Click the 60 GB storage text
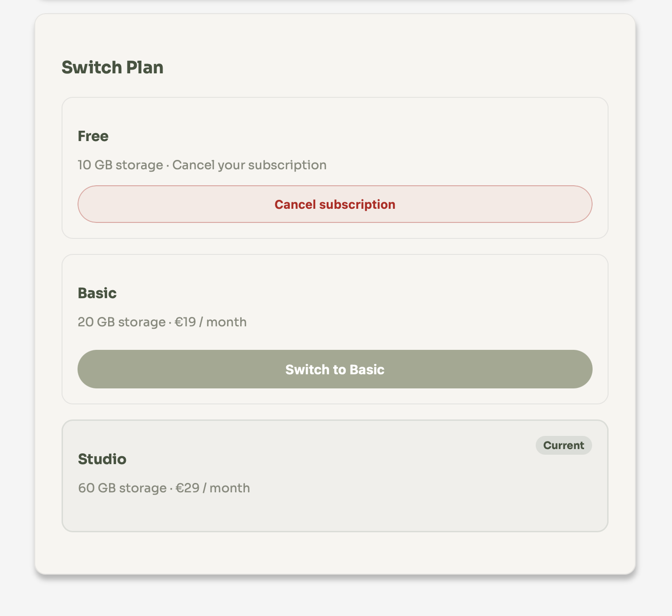The image size is (672, 616). [122, 489]
